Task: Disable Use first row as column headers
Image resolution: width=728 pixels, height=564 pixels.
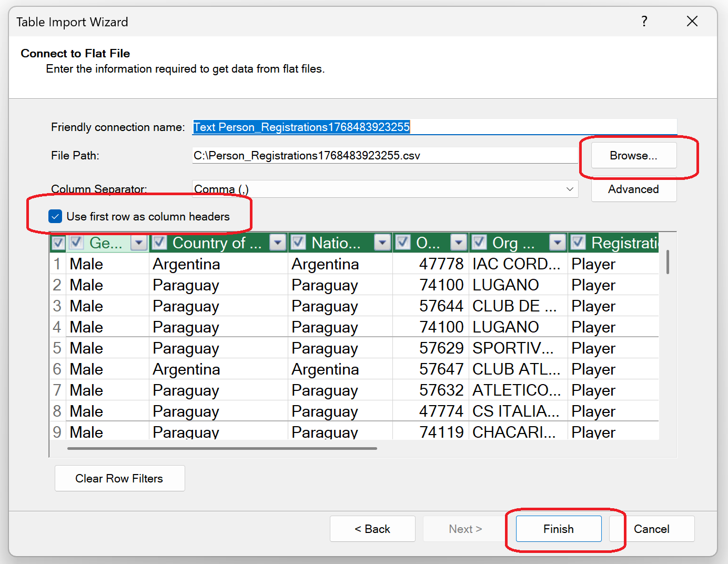Action: click(x=55, y=216)
